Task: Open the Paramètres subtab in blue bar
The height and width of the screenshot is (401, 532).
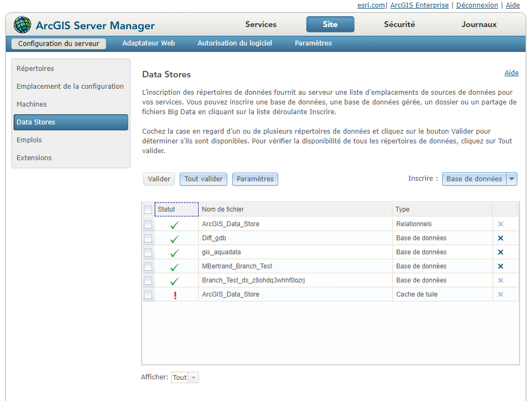Action: click(313, 43)
